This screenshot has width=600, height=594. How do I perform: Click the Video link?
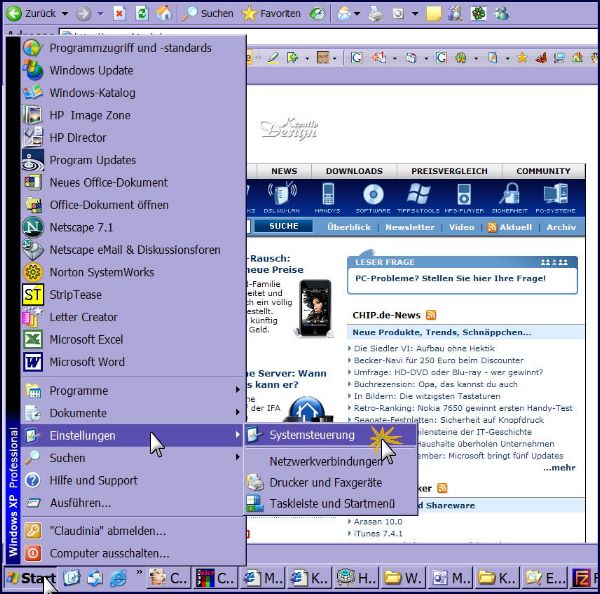point(461,227)
